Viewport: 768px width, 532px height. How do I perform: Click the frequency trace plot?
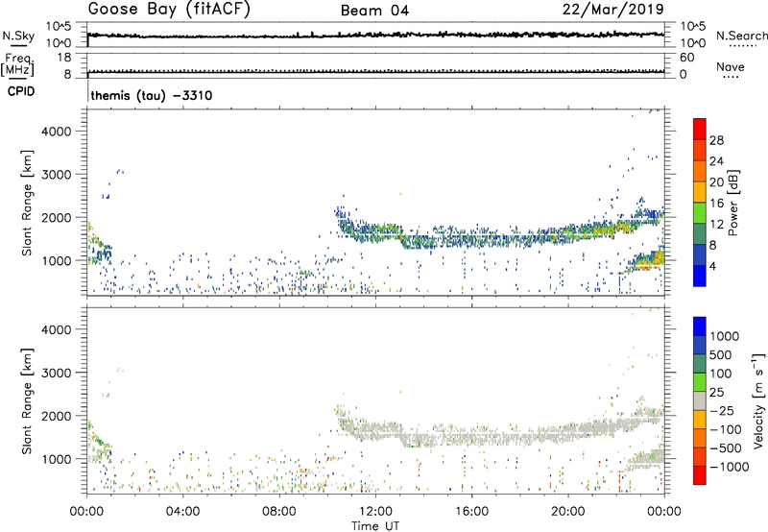pos(375,65)
